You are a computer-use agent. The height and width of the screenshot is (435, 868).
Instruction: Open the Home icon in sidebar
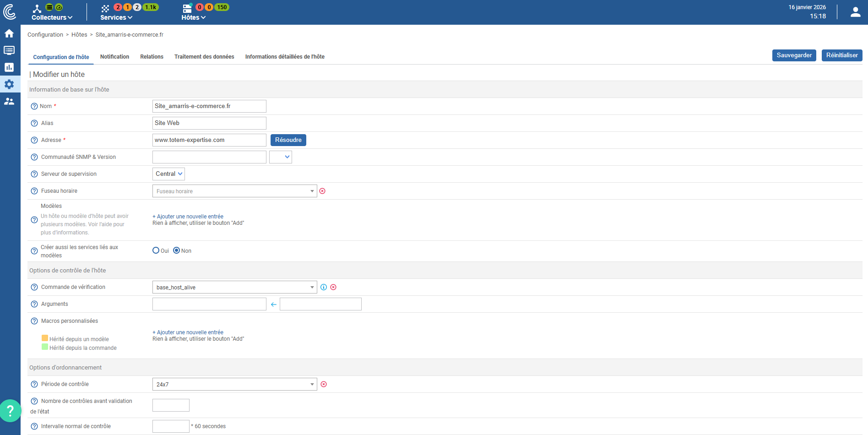pos(9,33)
